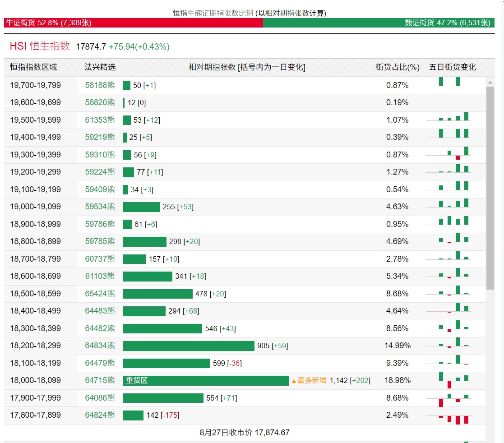The width and height of the screenshot is (504, 443).
Task: Click the red 牛证街货 52.8% bar
Action: [133, 23]
